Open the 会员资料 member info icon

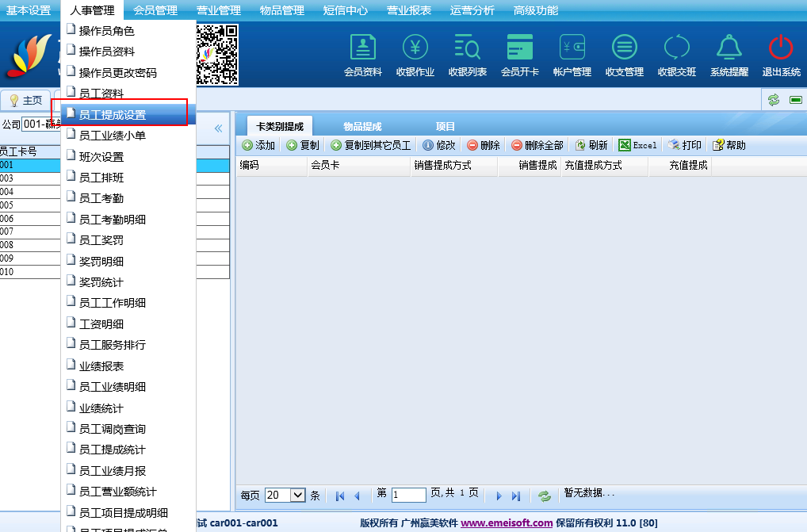(x=362, y=48)
